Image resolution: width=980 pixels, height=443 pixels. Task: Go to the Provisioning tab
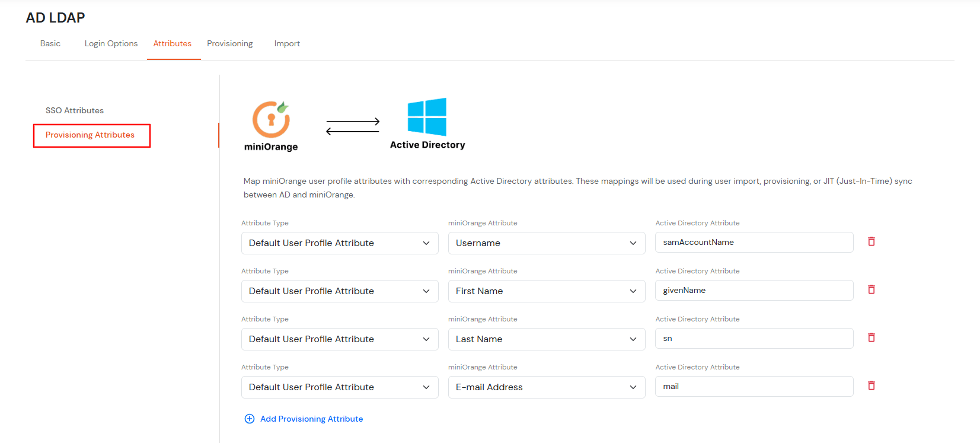tap(229, 43)
